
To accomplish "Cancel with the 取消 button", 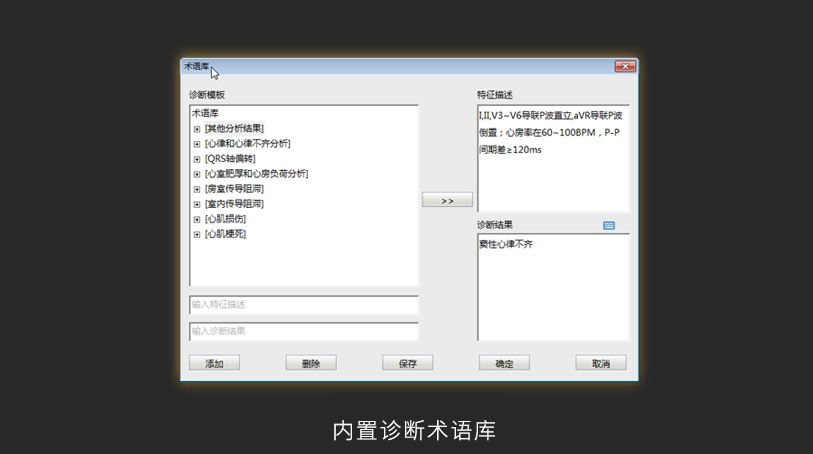I will coord(601,363).
